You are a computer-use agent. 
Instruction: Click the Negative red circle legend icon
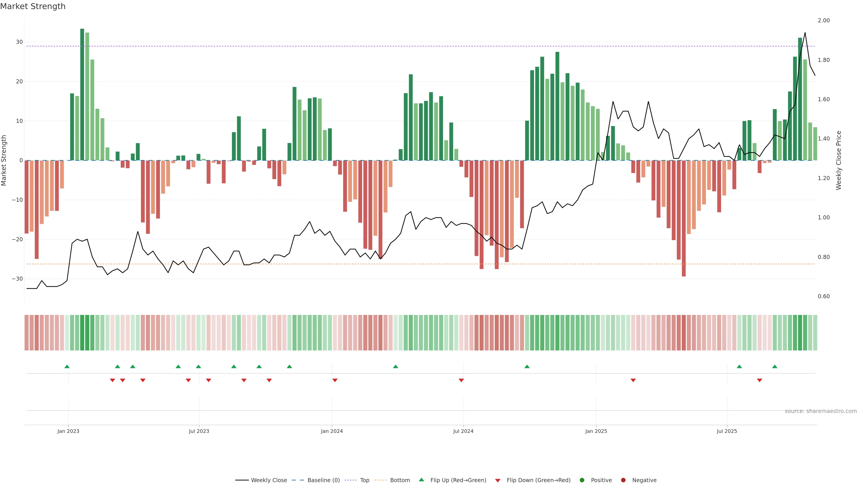click(x=623, y=480)
